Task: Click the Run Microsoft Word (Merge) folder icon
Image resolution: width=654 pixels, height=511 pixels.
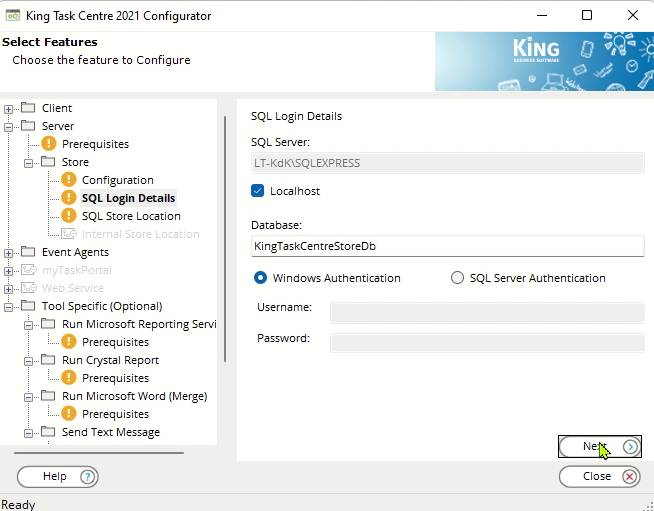Action: tap(48, 395)
